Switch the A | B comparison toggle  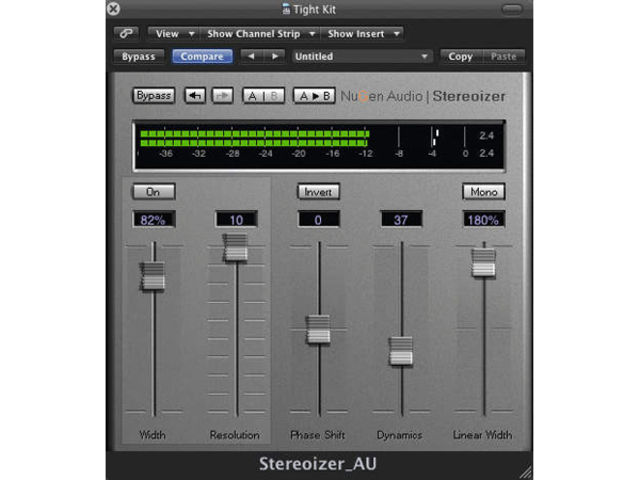coord(263,96)
